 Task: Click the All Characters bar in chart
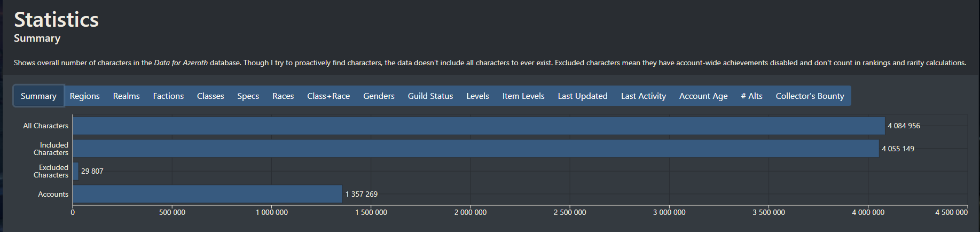(x=479, y=126)
